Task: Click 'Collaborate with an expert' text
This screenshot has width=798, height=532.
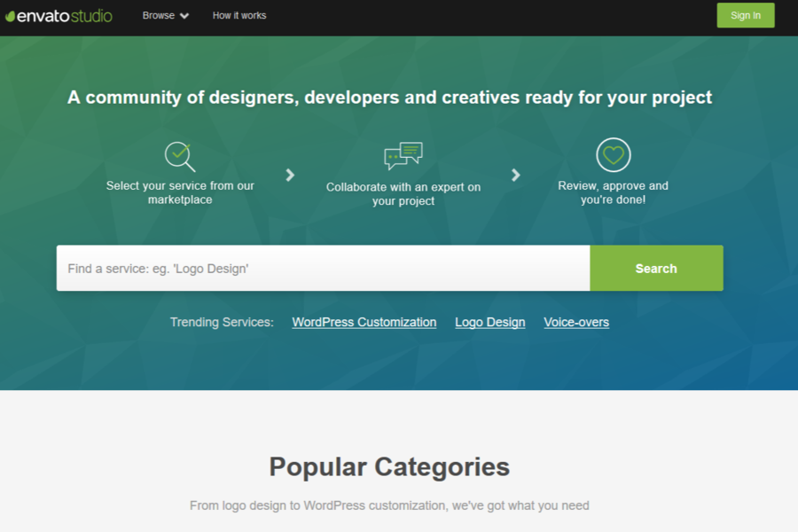Action: (403, 194)
